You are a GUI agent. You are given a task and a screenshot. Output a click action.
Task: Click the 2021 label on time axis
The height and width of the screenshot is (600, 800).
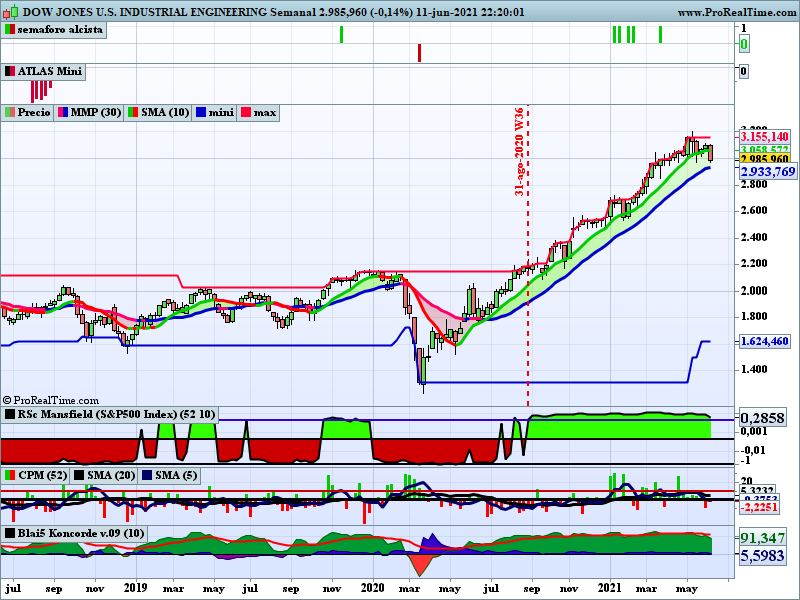[x=609, y=588]
